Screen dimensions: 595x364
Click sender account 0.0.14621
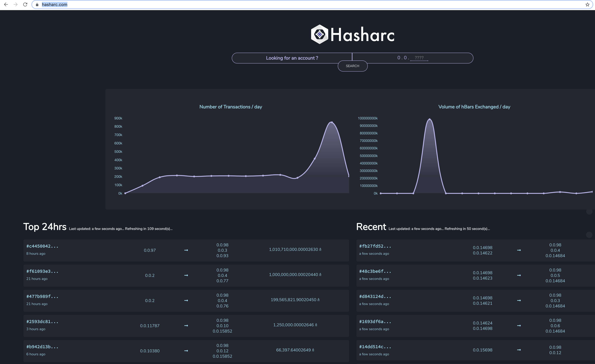pyautogui.click(x=482, y=303)
